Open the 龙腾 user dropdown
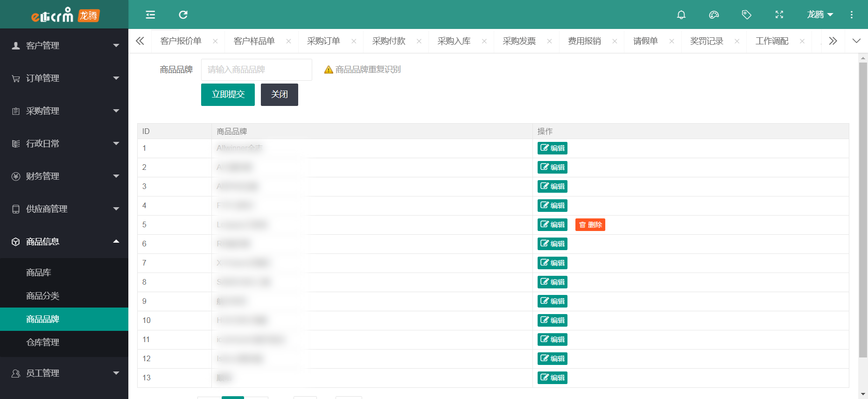The image size is (868, 399). click(x=819, y=15)
